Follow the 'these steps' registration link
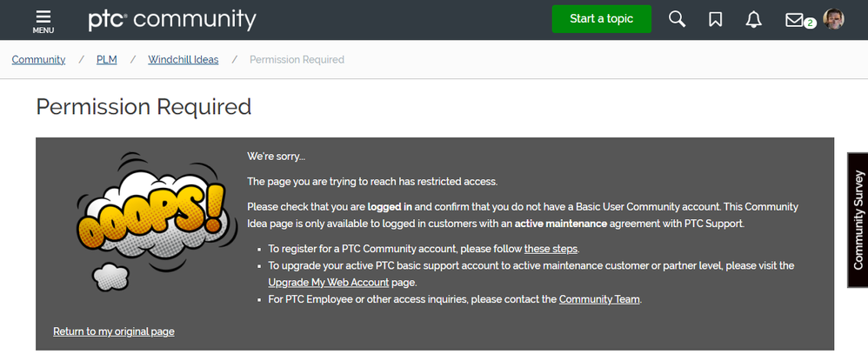Screen dimensions: 868x361 pos(551,249)
